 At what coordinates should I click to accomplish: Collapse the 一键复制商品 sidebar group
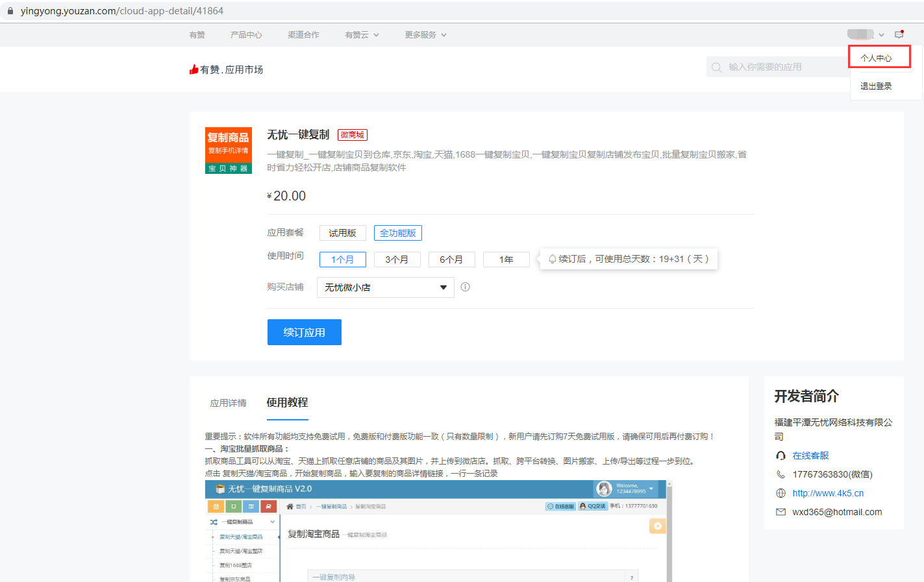tap(272, 522)
